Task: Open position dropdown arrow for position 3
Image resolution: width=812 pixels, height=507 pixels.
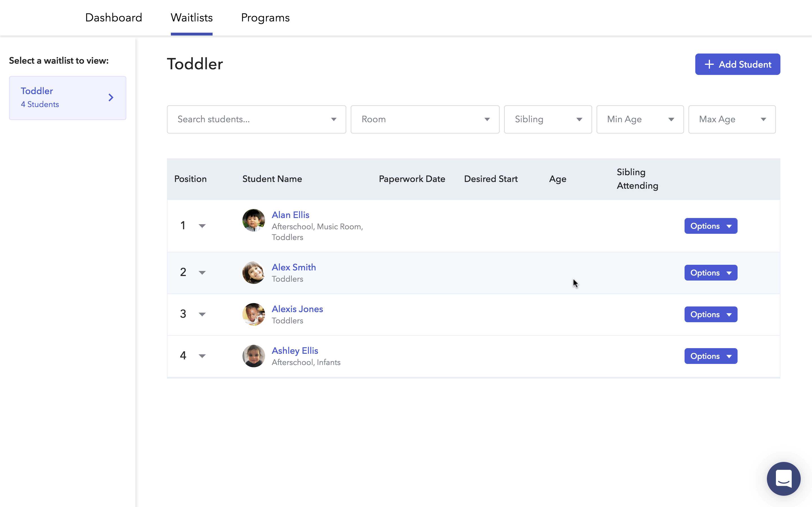Action: coord(202,314)
